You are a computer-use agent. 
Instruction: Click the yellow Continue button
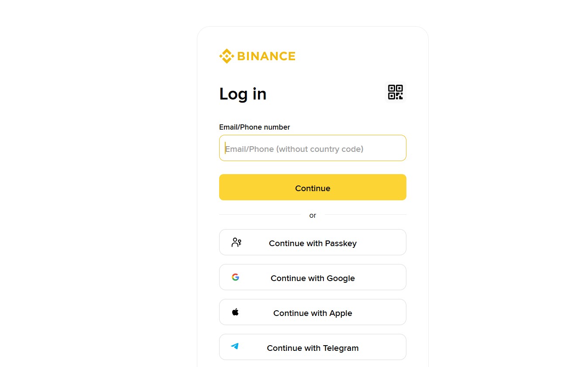313,187
